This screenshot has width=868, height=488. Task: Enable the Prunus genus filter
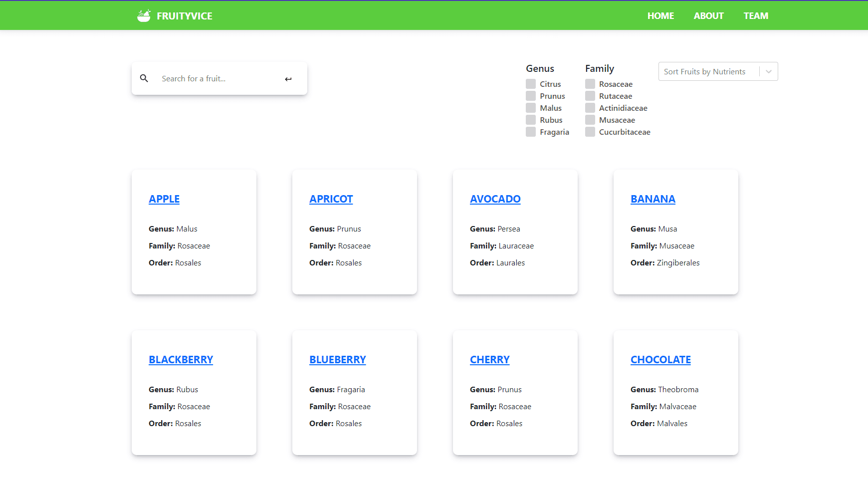[531, 96]
